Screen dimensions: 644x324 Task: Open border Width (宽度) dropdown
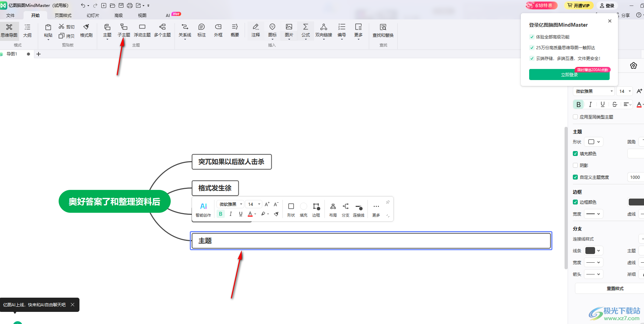pos(594,214)
